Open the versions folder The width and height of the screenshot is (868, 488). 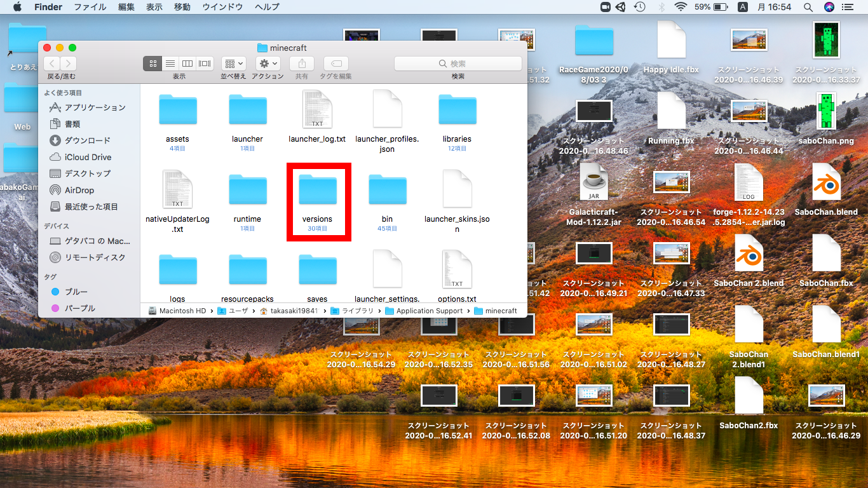pyautogui.click(x=317, y=189)
